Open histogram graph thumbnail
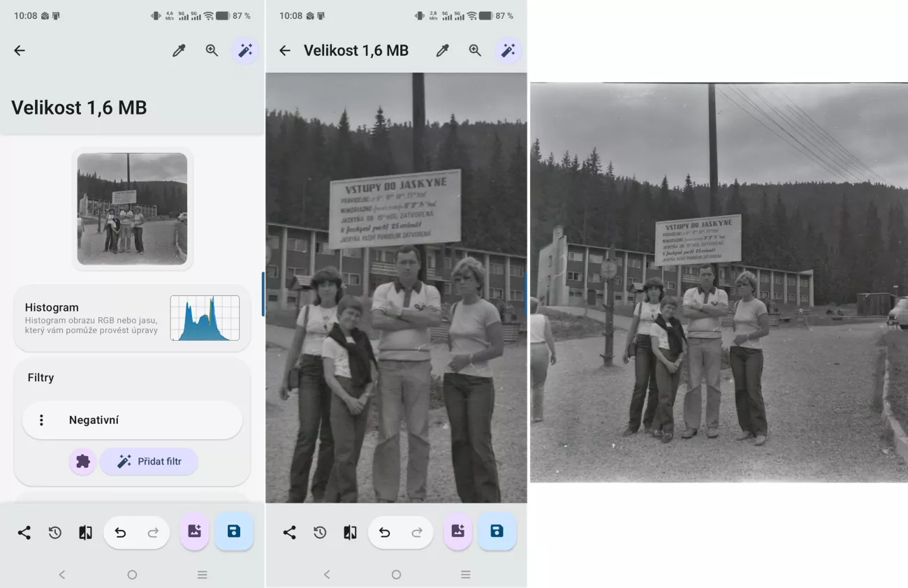 (x=205, y=318)
